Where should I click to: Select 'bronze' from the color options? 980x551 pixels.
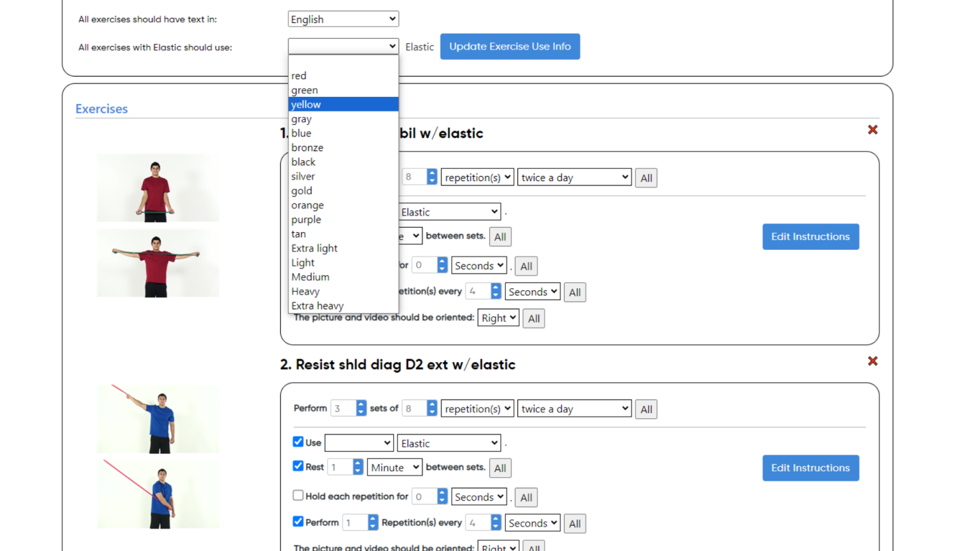pos(307,147)
